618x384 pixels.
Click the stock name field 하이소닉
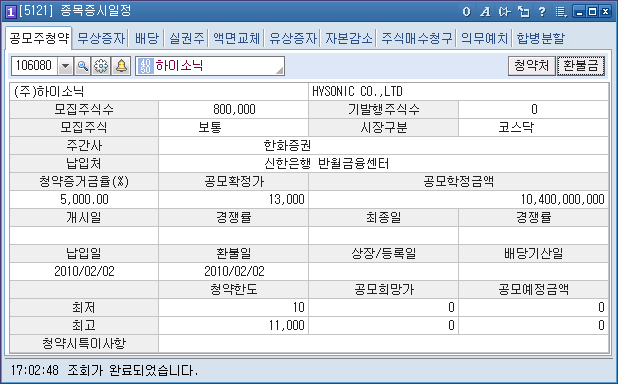[210, 66]
